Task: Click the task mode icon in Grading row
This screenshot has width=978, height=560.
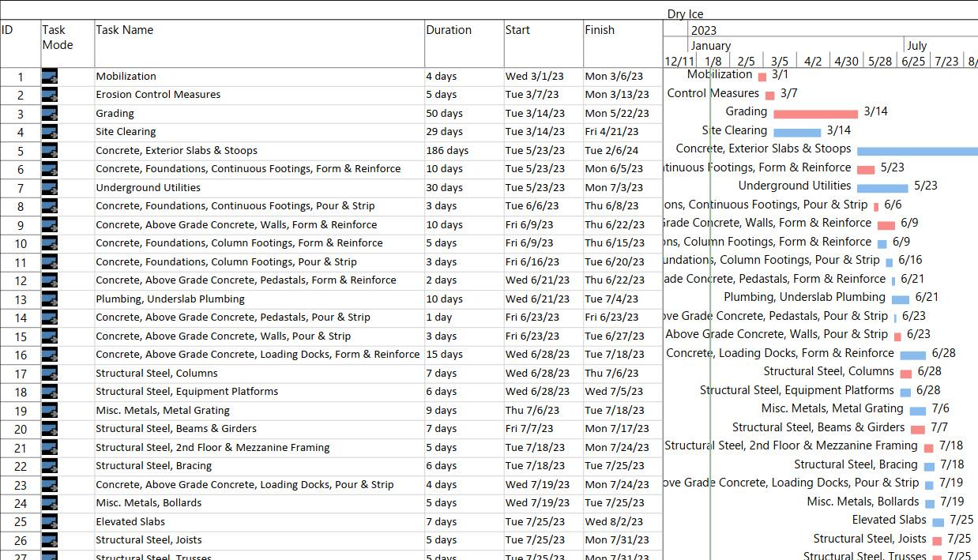Action: click(x=50, y=114)
